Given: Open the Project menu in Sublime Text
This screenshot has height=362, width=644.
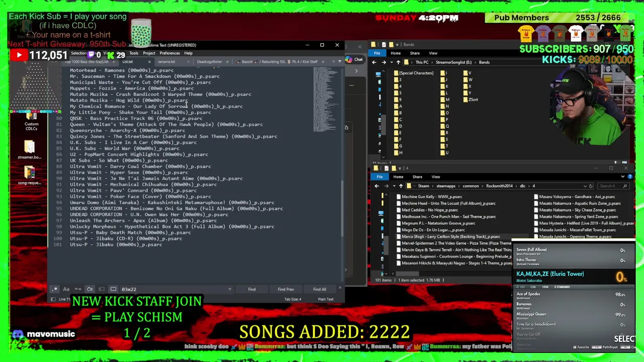Looking at the screenshot, I should (149, 53).
